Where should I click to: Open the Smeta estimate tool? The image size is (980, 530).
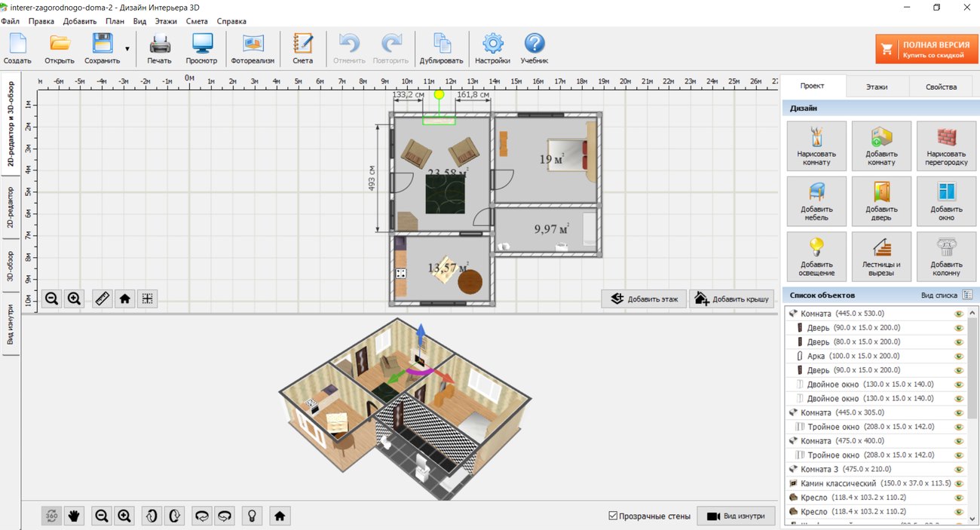302,48
